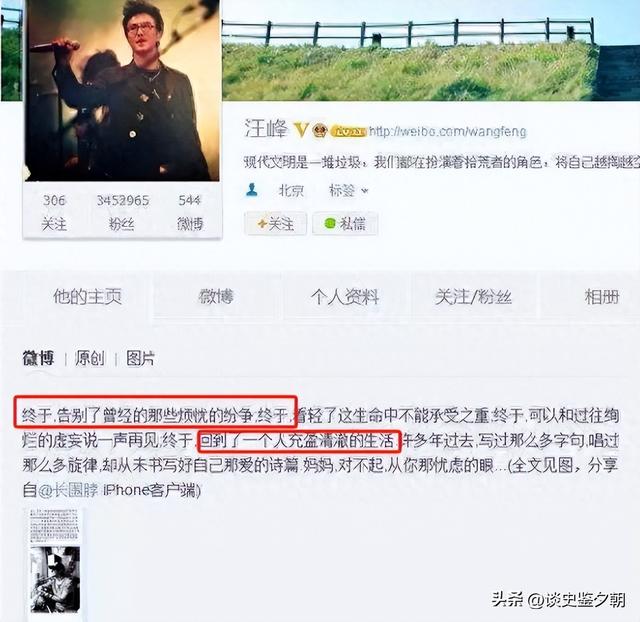
Task: Click the gold V verification badge
Action: tap(301, 131)
